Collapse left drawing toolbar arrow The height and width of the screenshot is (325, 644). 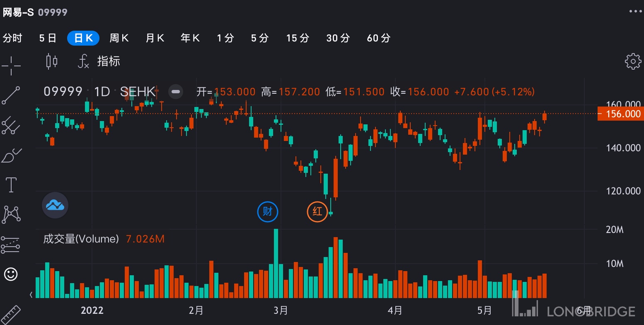pyautogui.click(x=31, y=295)
